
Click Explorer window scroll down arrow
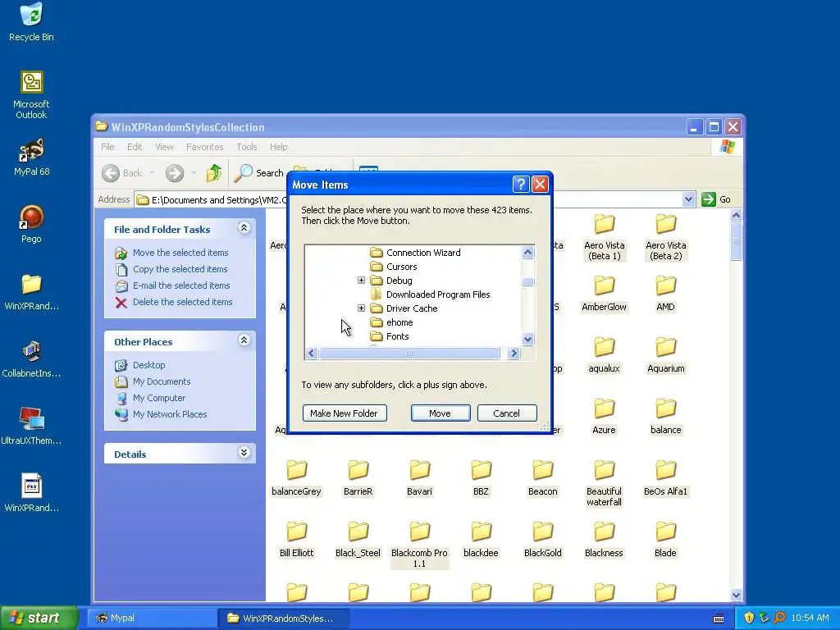[736, 596]
